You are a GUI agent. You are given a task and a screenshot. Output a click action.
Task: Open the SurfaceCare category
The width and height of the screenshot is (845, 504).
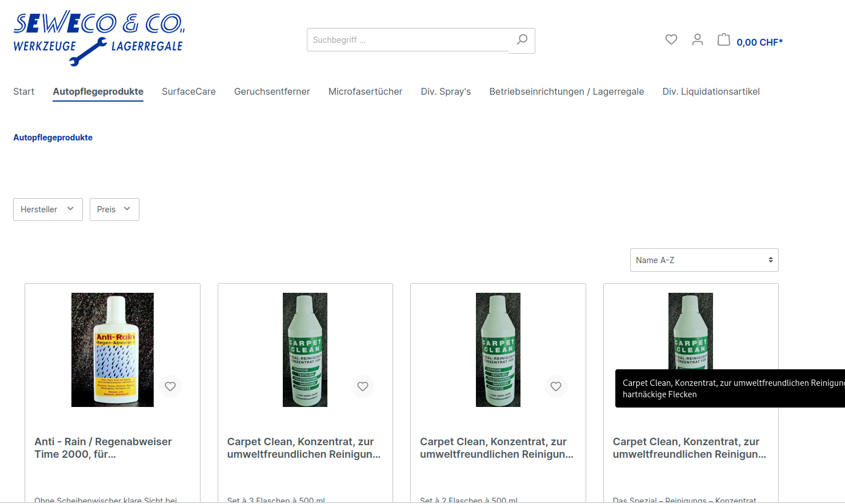coord(189,91)
